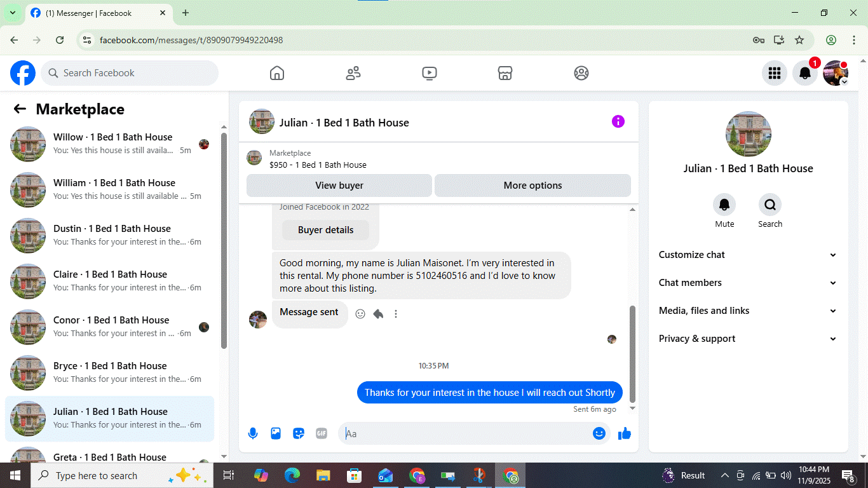
Task: Go back in browser history
Action: coord(14,40)
